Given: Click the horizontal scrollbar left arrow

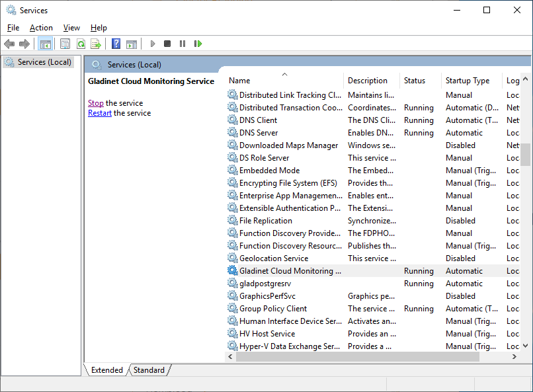Looking at the screenshot, I should point(231,357).
